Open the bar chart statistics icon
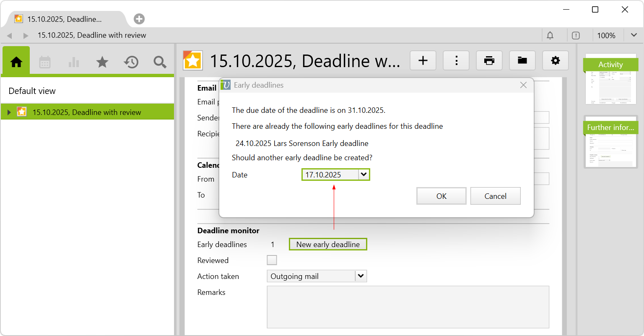644x336 pixels. coord(74,62)
